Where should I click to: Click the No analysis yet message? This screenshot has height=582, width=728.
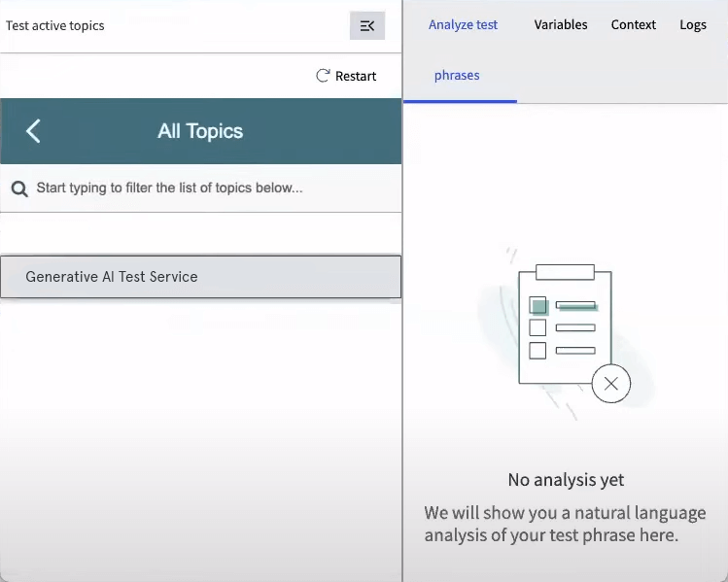566,479
